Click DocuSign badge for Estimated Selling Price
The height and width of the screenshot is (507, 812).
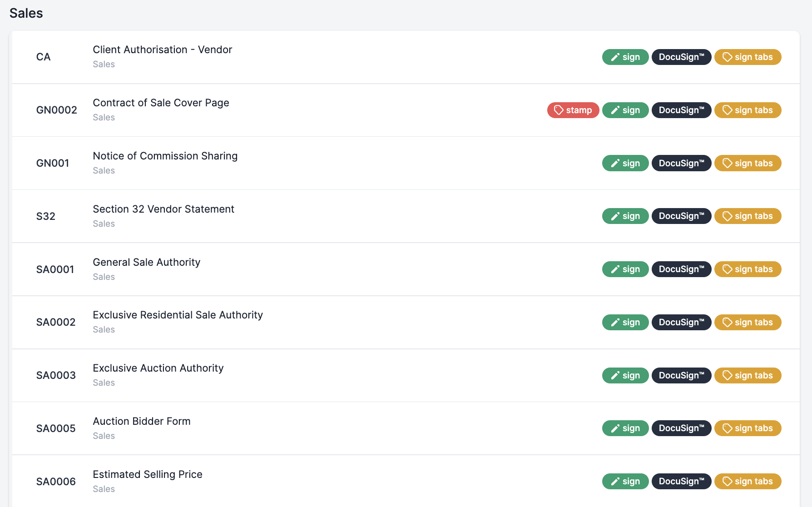(x=681, y=481)
